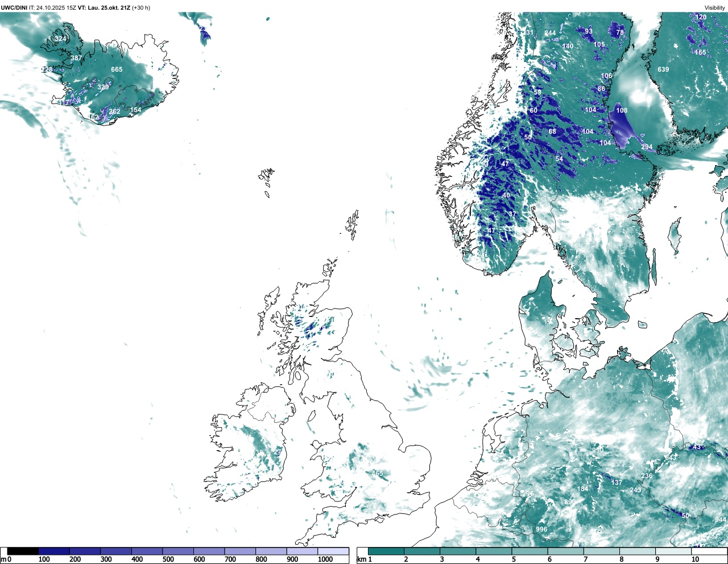
Task: Click the 'm 0' legend unit label
Action: coord(6,559)
